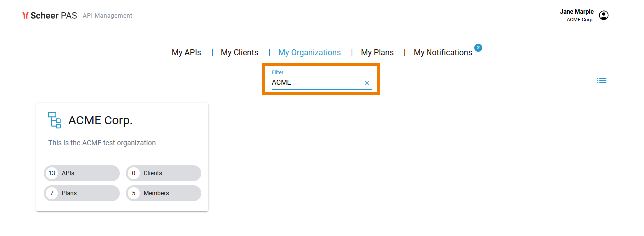Open the My APIs tab
The image size is (644, 236).
point(186,52)
